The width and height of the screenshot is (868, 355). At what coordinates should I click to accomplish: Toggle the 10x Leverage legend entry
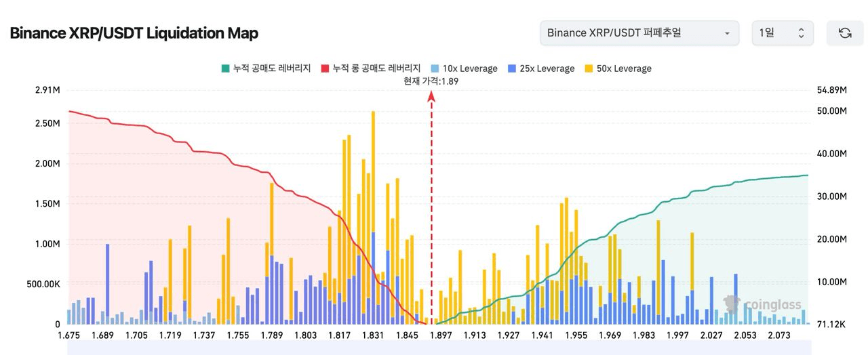[x=464, y=68]
